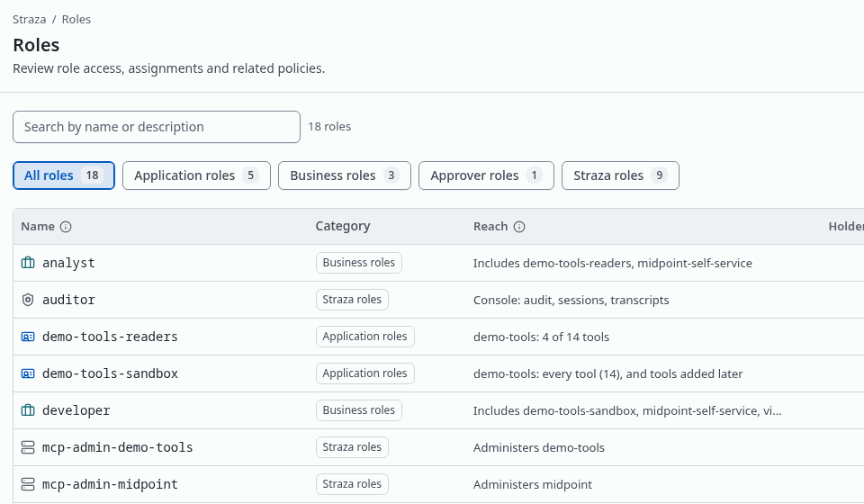Click the Reach column header
This screenshot has width=864, height=504.
(490, 227)
